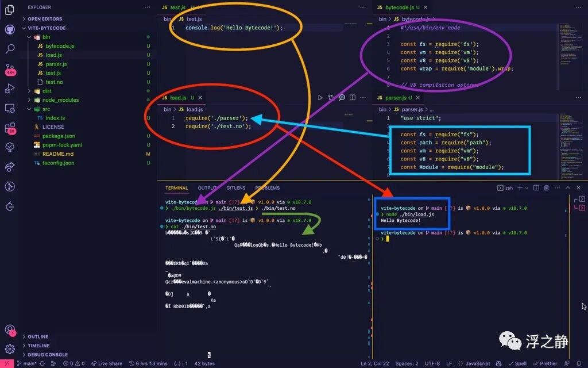Switch to the OUTPUT panel tab
Viewport: 588px width, 368px height.
pyautogui.click(x=207, y=188)
